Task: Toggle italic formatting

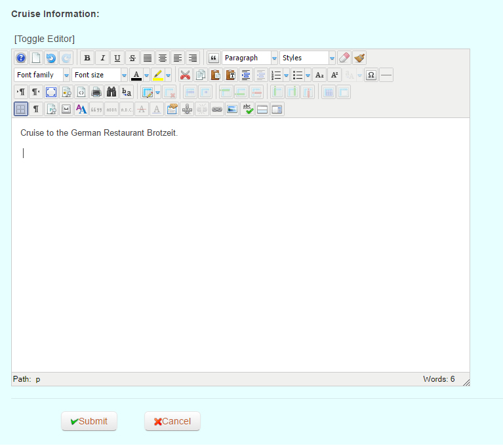Action: (102, 58)
